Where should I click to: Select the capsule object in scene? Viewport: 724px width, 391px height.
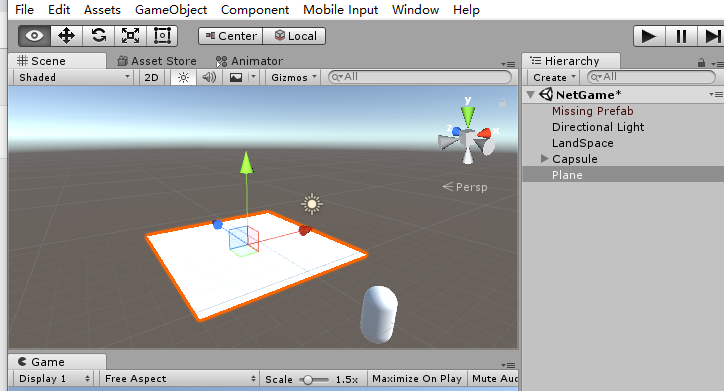379,314
